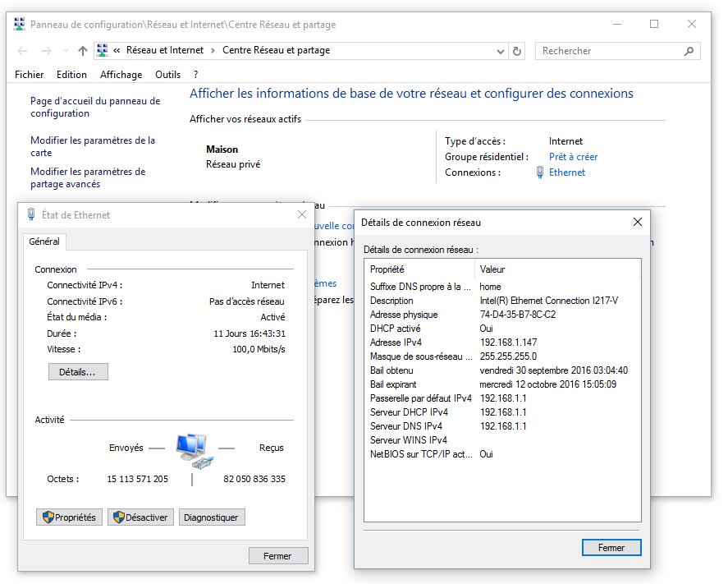
Task: Click the refresh button beside address bar
Action: (517, 51)
